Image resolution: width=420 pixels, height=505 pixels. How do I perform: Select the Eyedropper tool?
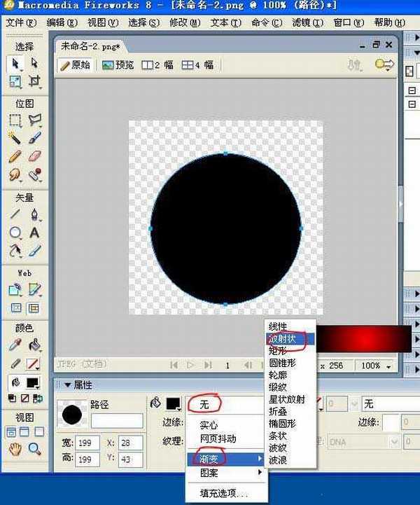click(15, 345)
